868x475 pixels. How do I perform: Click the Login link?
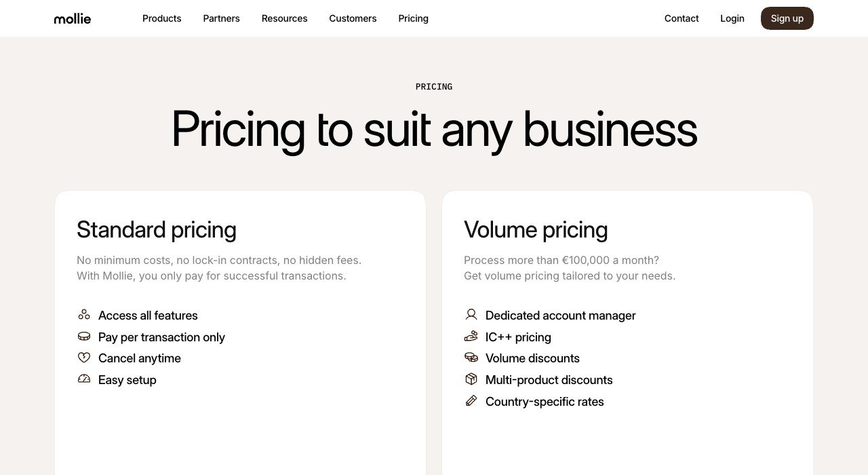click(x=732, y=18)
